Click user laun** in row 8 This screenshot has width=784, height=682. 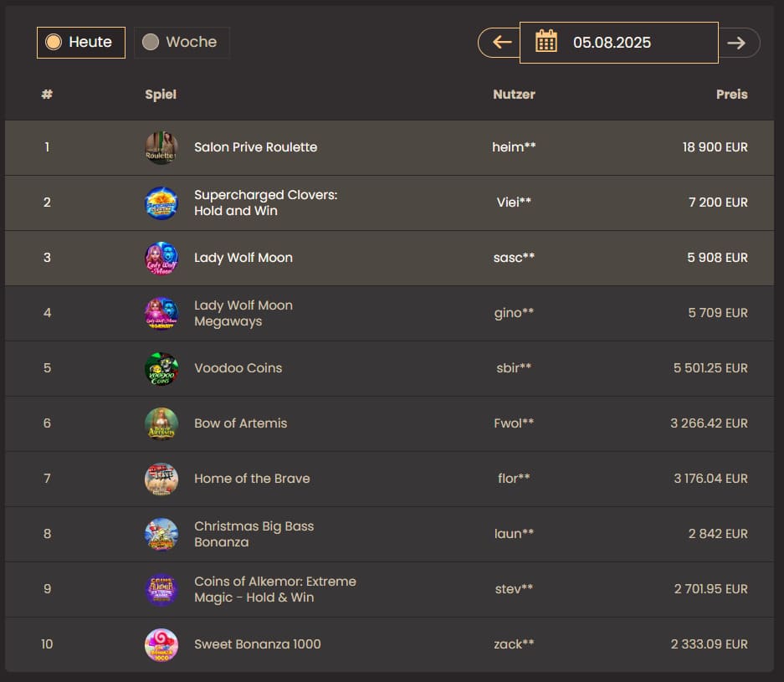(x=514, y=534)
